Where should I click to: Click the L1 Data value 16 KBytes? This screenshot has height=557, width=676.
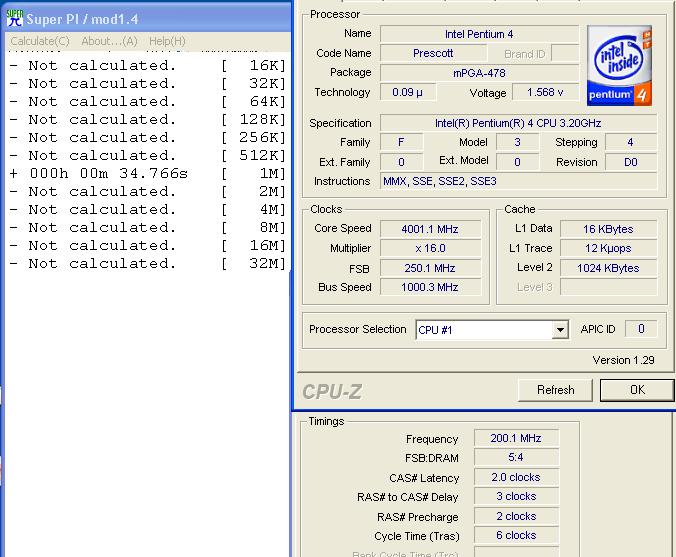[x=608, y=229]
